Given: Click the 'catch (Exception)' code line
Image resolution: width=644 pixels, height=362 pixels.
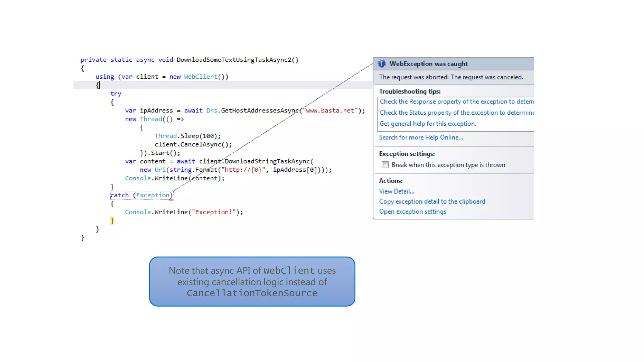Looking at the screenshot, I should tap(141, 195).
